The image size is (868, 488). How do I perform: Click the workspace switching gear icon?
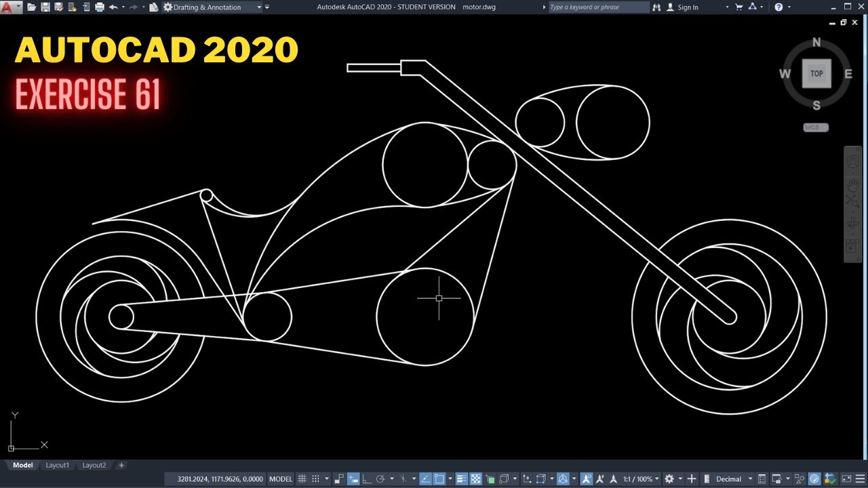coord(669,479)
